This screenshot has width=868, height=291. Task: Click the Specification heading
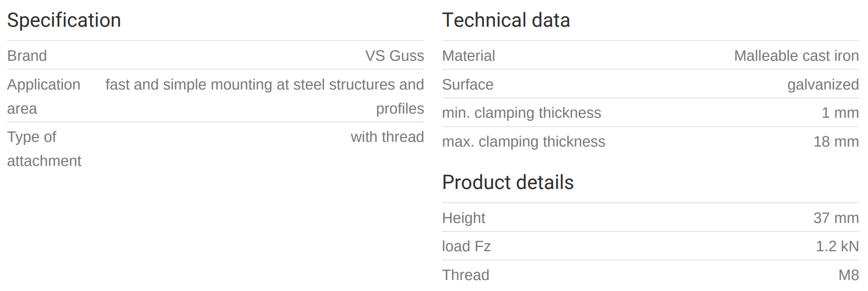[x=64, y=20]
